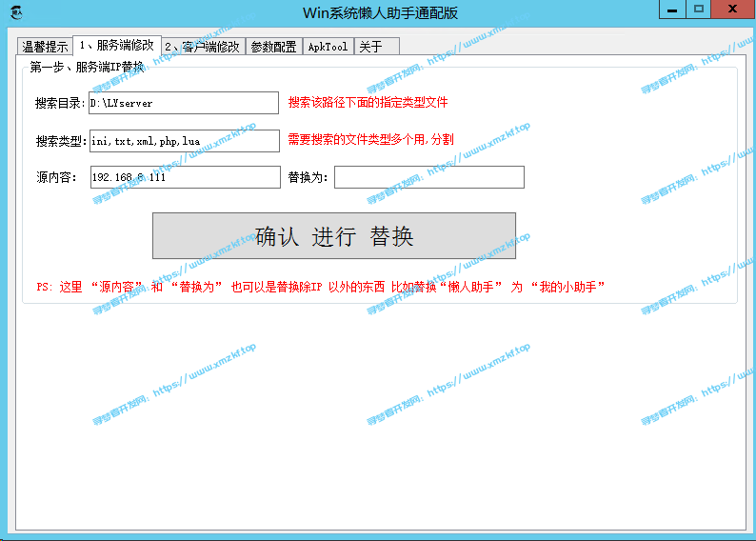This screenshot has width=756, height=541.
Task: Click the red hint 搜索该路径下面的指定类型文件
Action: coord(368,102)
